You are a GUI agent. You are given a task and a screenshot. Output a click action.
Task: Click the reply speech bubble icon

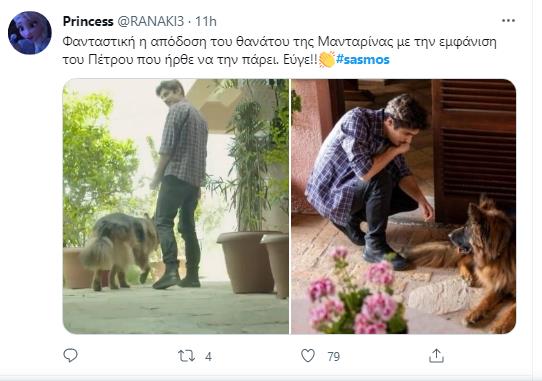pos(71,355)
